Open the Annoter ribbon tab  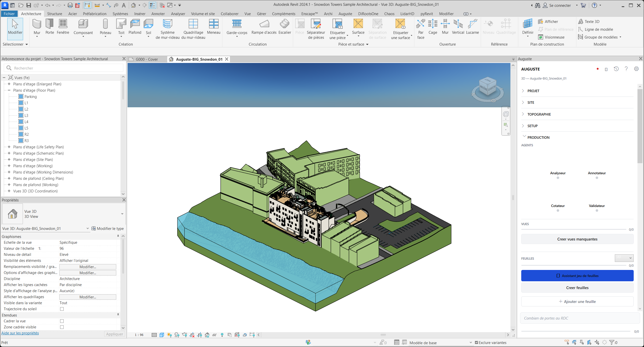click(x=158, y=14)
